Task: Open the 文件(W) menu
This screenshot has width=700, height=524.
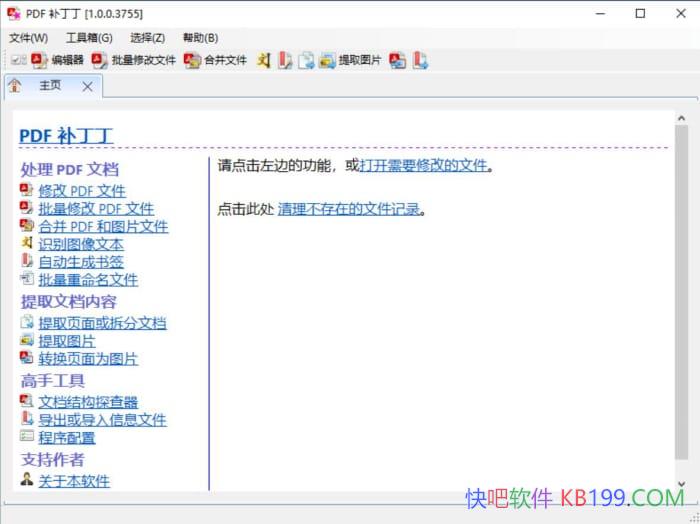Action: (28, 37)
